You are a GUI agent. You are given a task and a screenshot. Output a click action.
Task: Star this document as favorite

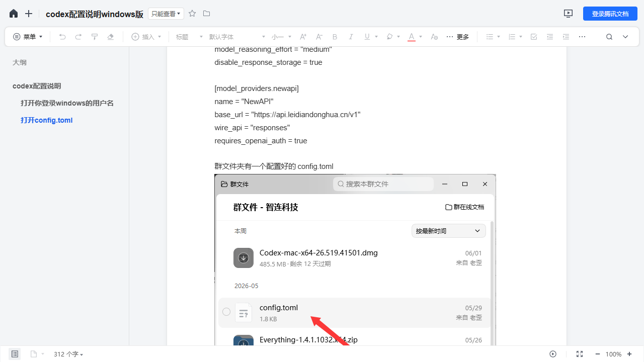pos(192,14)
